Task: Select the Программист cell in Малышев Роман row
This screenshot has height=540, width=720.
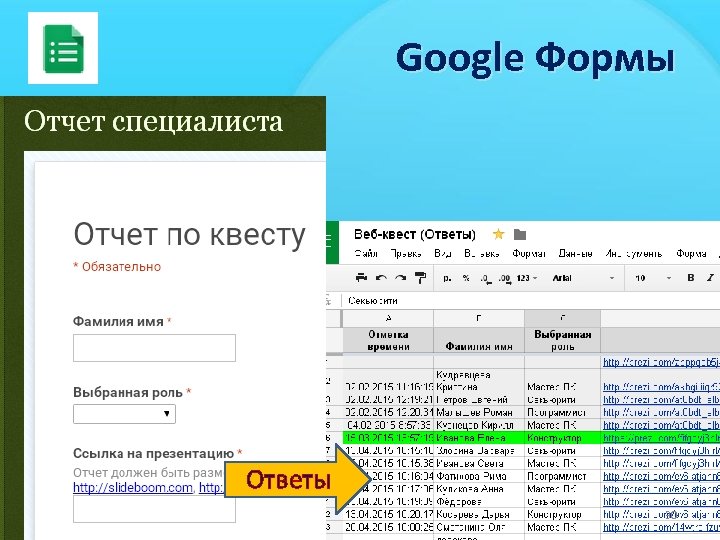Action: click(562, 412)
